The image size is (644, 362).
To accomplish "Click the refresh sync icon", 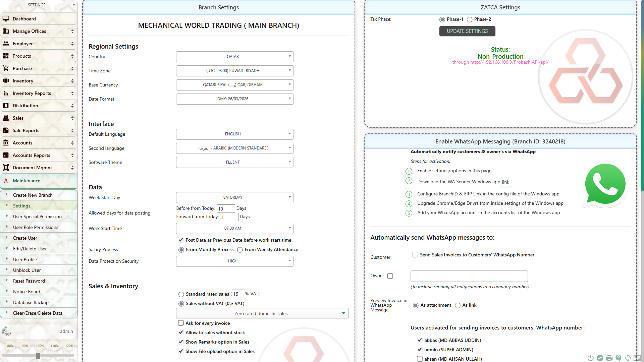I will [628, 358].
